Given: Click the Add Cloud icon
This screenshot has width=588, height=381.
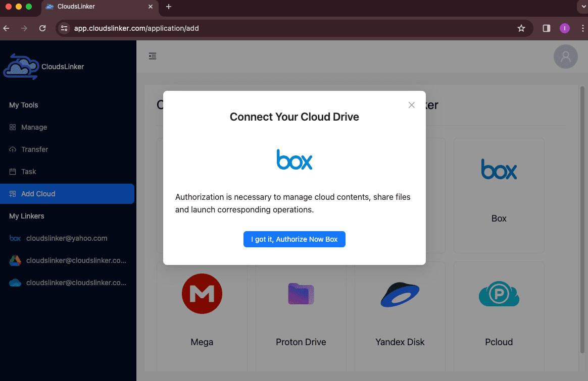Looking at the screenshot, I should tap(12, 194).
